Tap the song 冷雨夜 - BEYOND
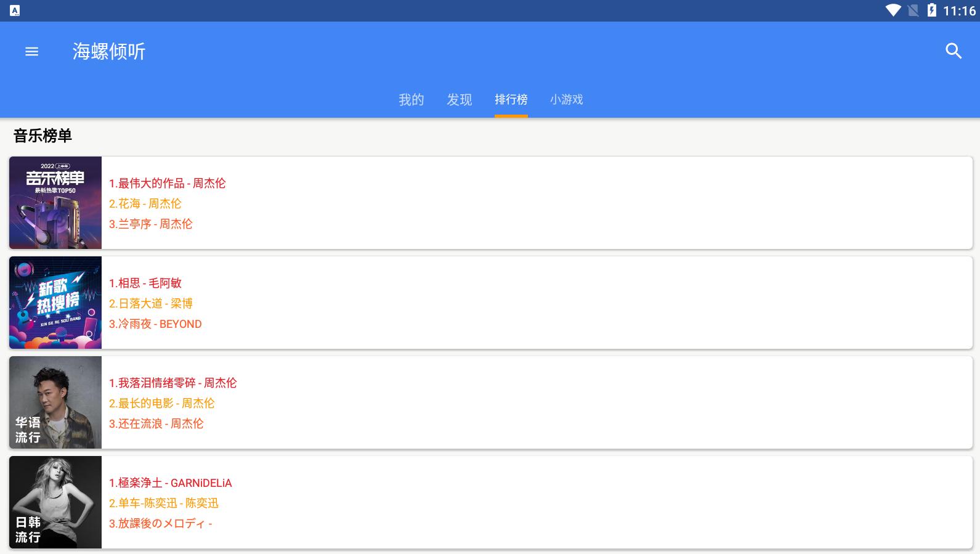 pyautogui.click(x=155, y=324)
